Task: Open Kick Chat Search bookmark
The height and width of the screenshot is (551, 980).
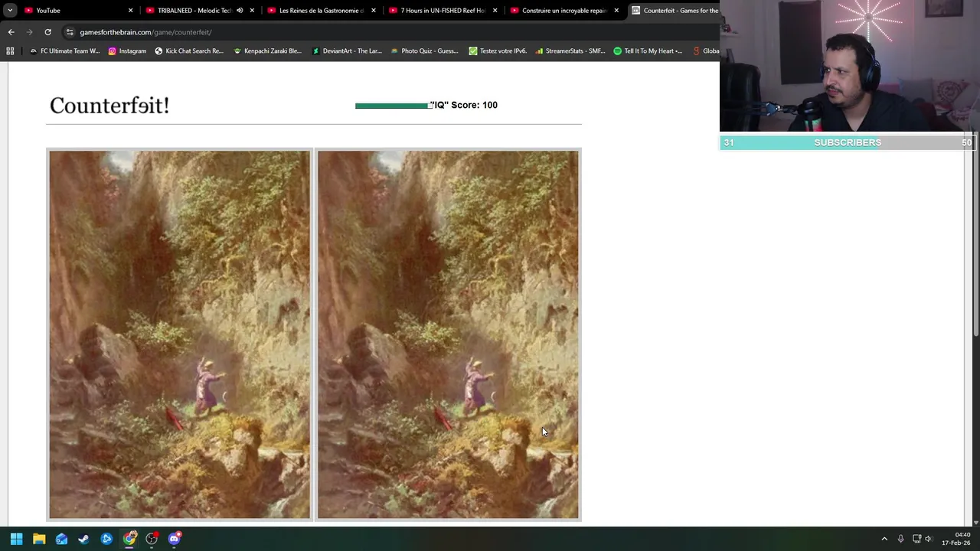Action: point(189,51)
